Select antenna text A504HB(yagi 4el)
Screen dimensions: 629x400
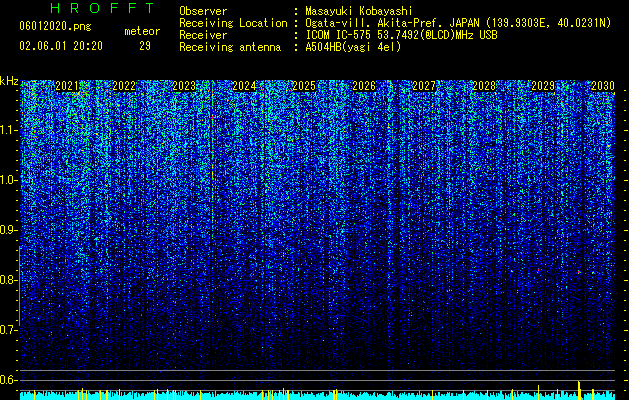(x=353, y=47)
